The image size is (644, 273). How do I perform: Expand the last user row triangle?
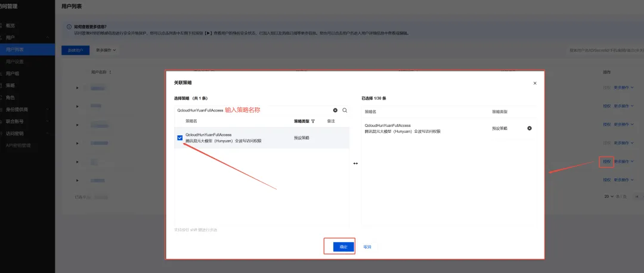pos(77,180)
